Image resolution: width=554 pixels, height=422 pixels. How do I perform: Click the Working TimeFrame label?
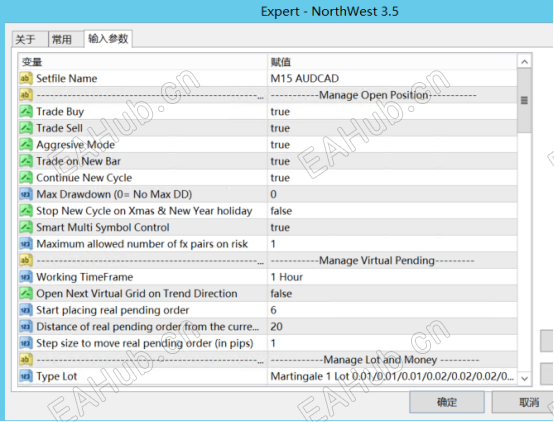tap(84, 277)
